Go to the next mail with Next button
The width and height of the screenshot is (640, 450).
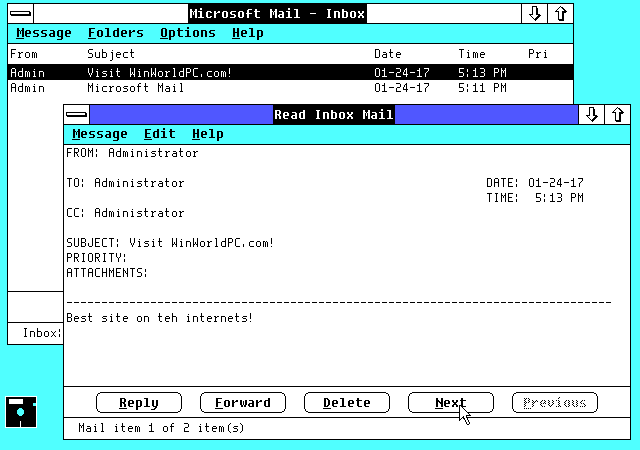tap(451, 403)
